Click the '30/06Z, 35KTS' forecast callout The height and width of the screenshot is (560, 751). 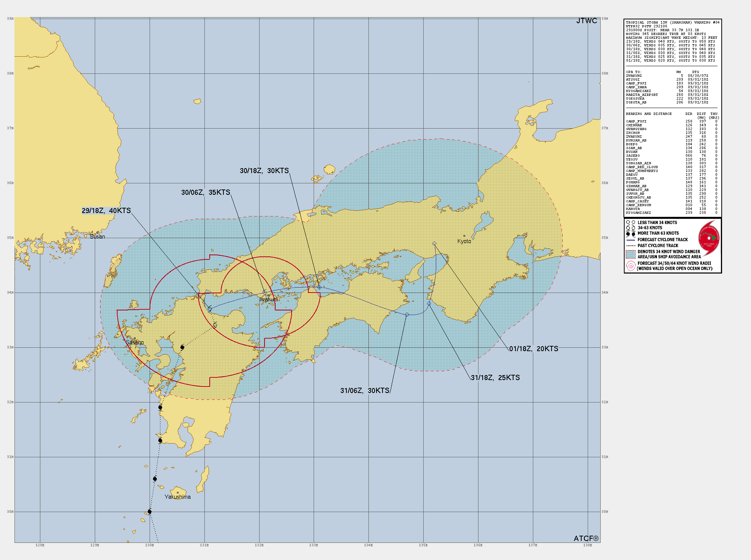point(206,192)
